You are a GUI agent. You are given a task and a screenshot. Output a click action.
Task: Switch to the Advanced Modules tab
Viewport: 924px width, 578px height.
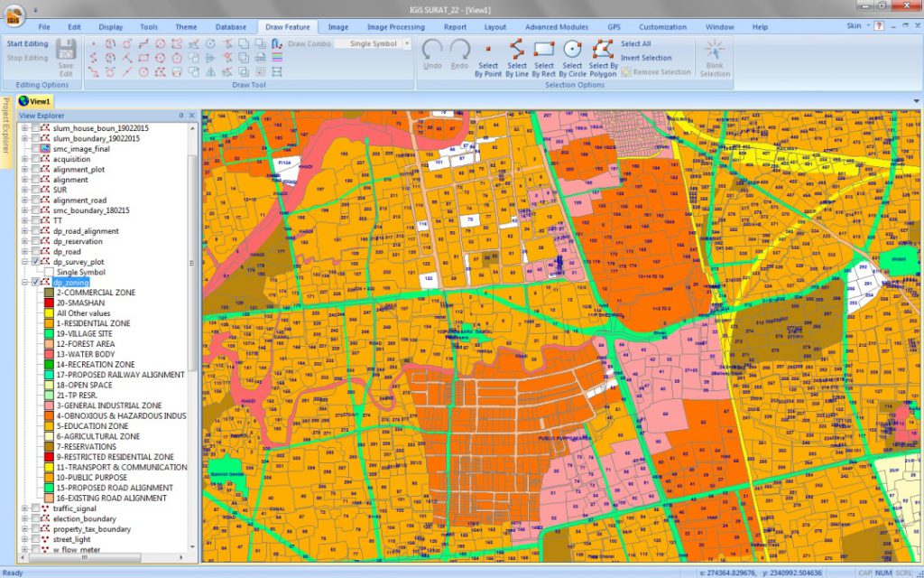click(x=556, y=27)
